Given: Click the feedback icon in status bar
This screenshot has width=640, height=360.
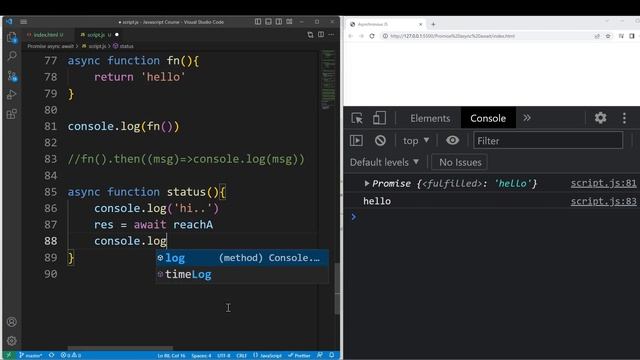Looking at the screenshot, I should (320, 355).
